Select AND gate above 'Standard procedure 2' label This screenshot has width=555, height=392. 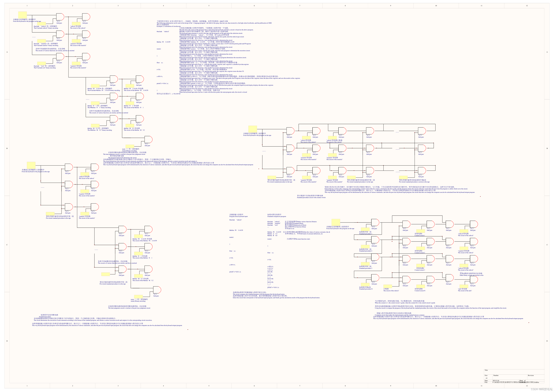click(375, 240)
